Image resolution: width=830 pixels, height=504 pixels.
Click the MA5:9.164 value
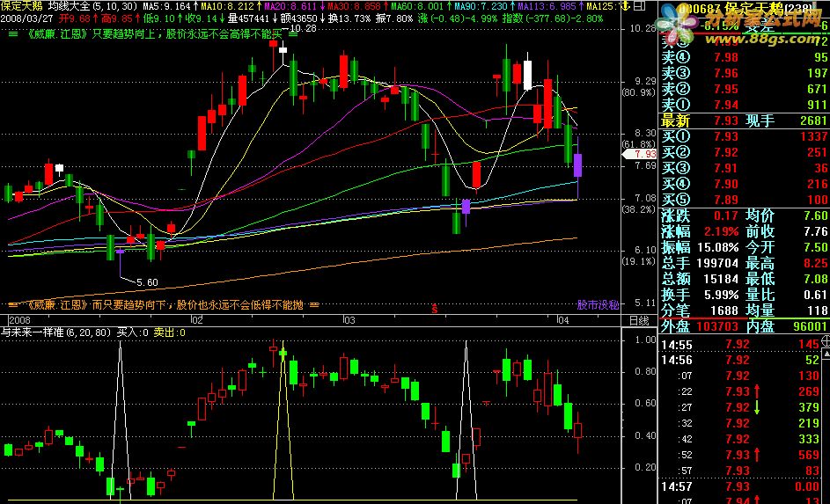(x=166, y=6)
